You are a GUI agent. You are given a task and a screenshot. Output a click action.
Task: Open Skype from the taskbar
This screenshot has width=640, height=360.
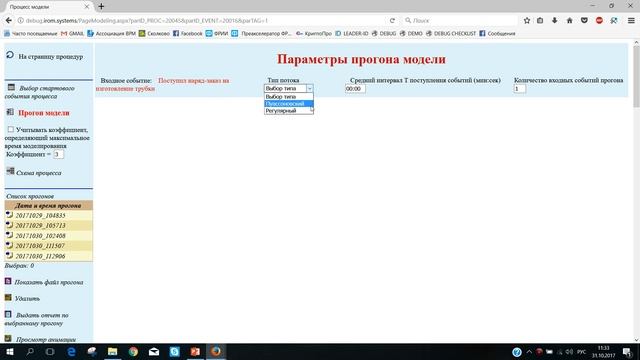pyautogui.click(x=175, y=351)
